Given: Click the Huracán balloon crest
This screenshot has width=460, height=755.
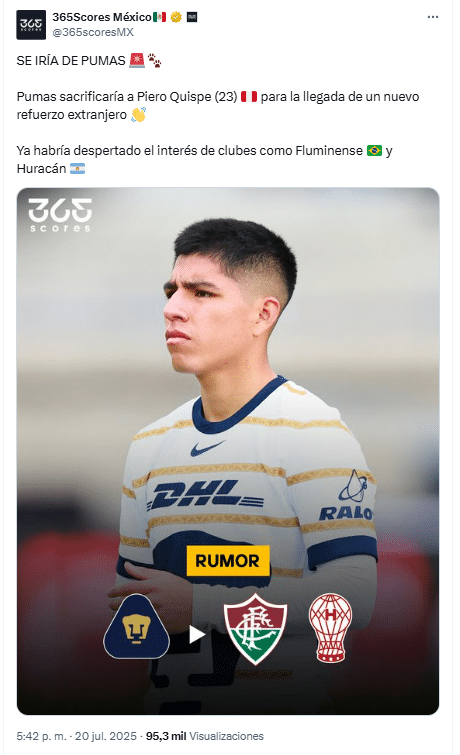Looking at the screenshot, I should tap(330, 627).
